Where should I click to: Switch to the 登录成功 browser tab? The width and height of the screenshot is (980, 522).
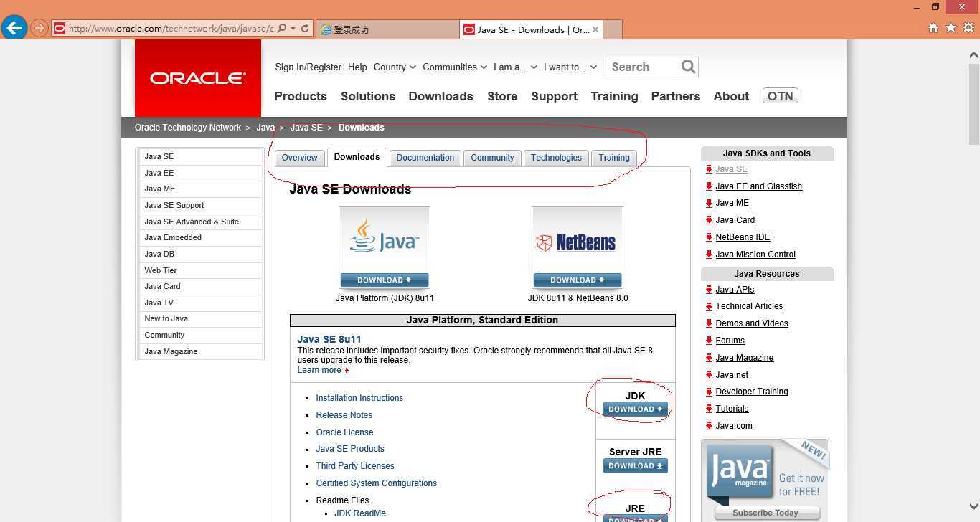pyautogui.click(x=387, y=29)
